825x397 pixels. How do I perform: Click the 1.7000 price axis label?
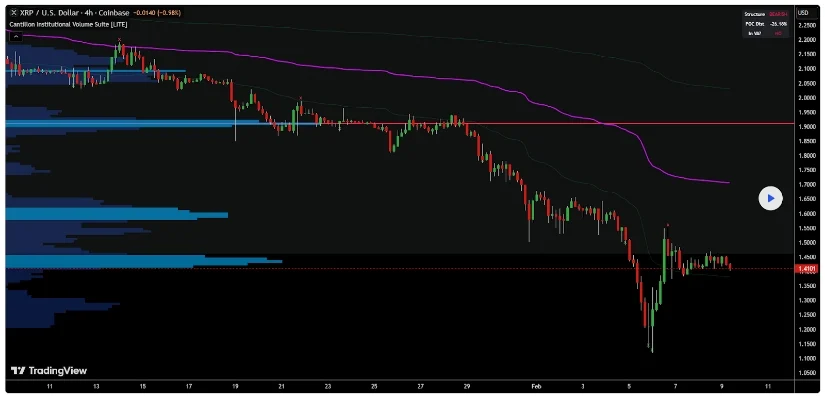click(806, 185)
